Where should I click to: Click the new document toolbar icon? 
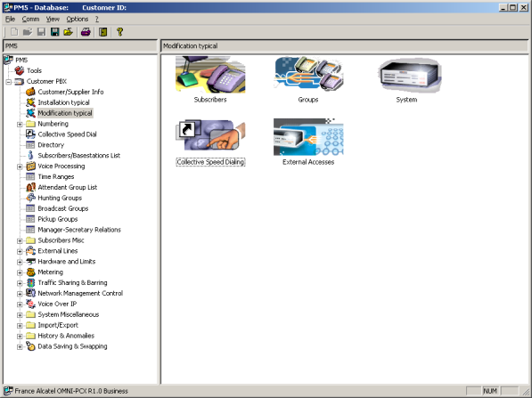[14, 32]
